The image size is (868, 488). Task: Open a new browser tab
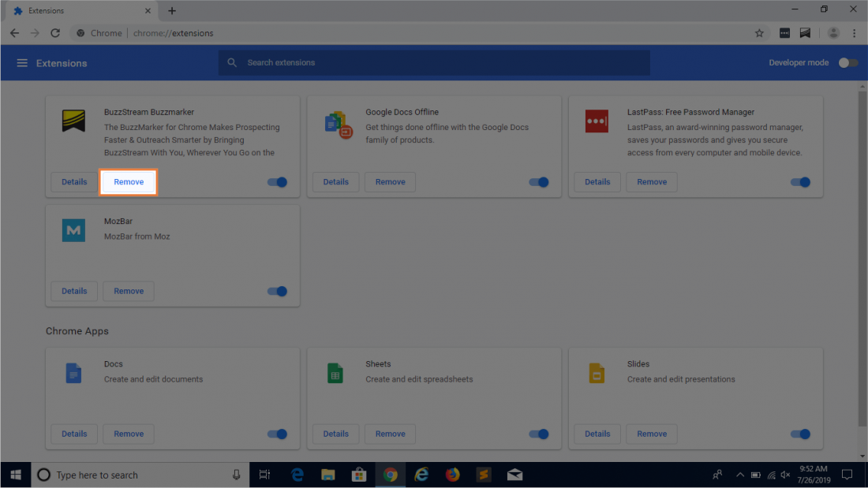[172, 11]
